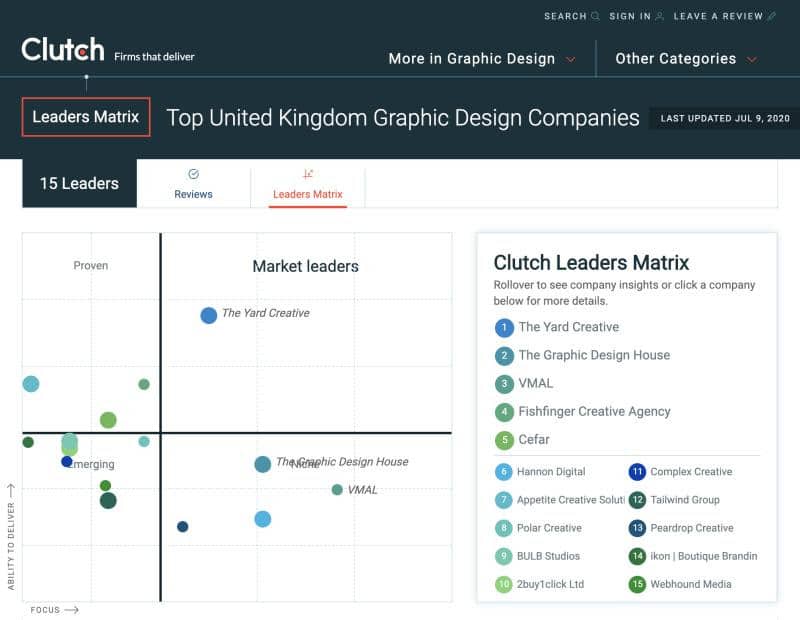
Task: Click the number 5 badge beside Cefar
Action: tap(504, 440)
